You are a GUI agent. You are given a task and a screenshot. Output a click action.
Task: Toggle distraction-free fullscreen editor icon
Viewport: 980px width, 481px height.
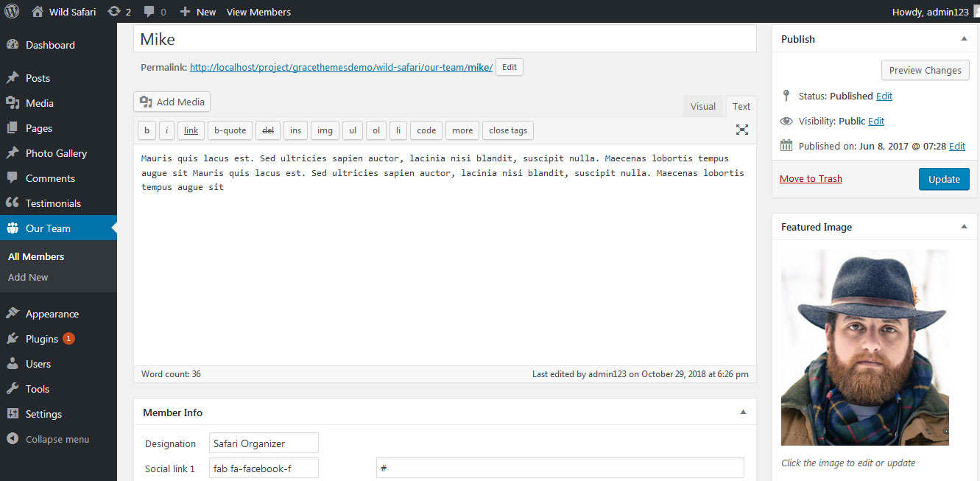pyautogui.click(x=742, y=130)
